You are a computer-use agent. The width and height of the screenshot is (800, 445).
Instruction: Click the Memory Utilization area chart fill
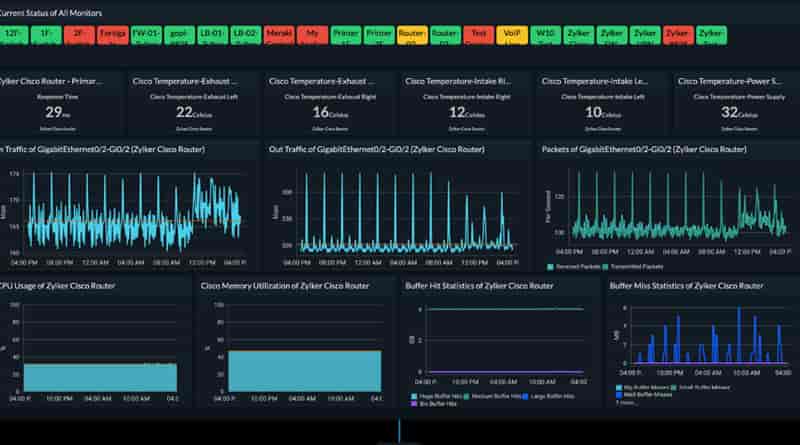click(x=305, y=371)
